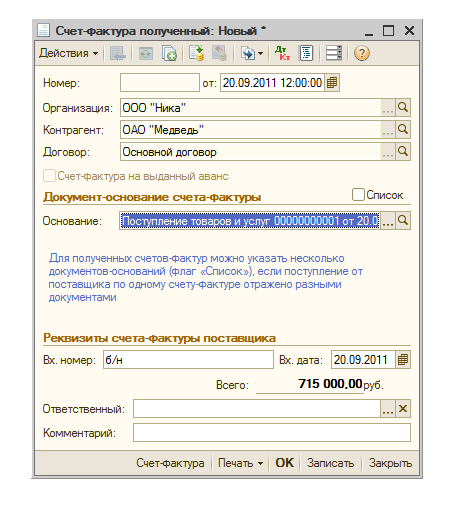Click the date field 20.09.2011 12:00:00
Viewport: 468px width, 512px height.
point(272,83)
